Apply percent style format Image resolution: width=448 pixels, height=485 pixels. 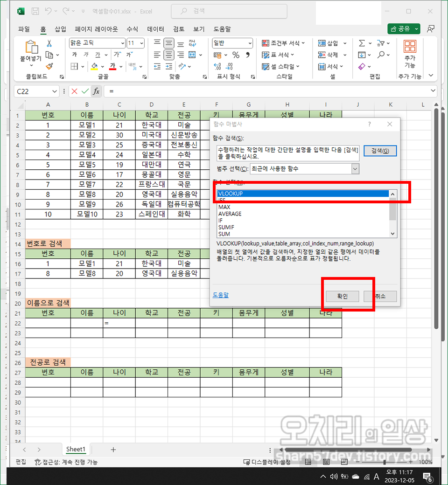coord(236,55)
